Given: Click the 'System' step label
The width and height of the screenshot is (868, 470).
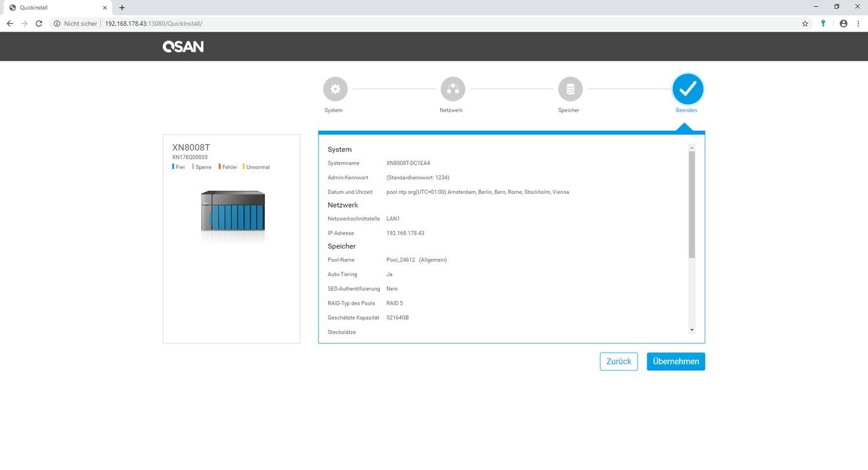Looking at the screenshot, I should (x=333, y=110).
